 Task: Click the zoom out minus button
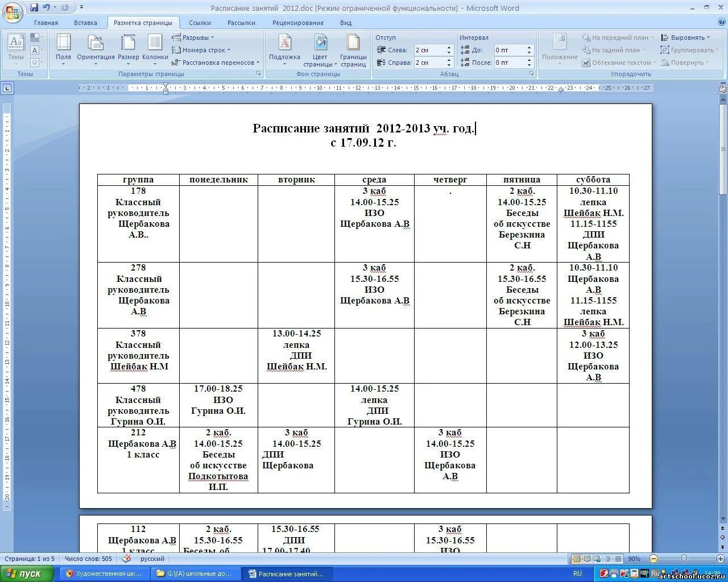(653, 559)
